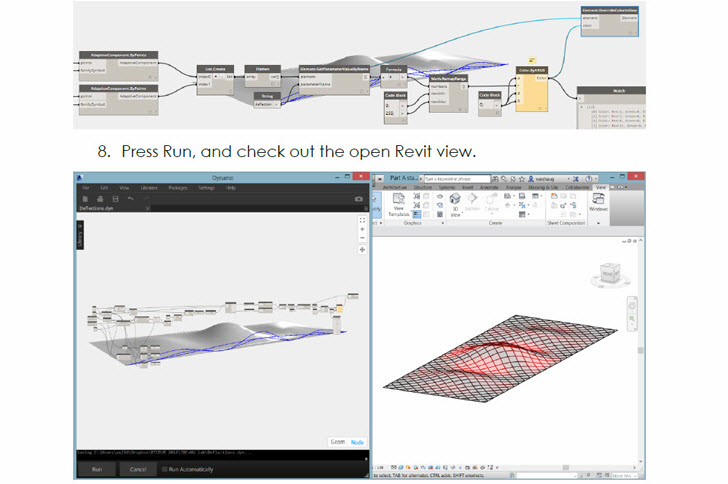
Task: Click the navigation bar in the Revit view
Action: tap(632, 314)
